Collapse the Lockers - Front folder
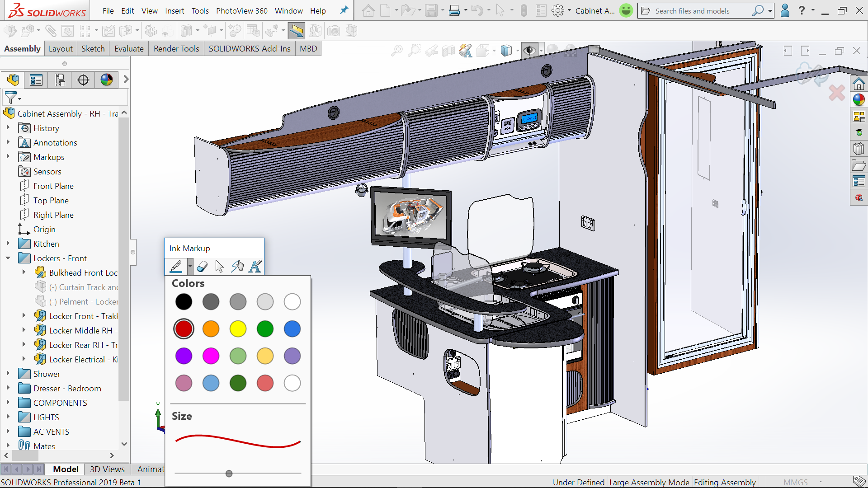868x488 pixels. point(8,258)
